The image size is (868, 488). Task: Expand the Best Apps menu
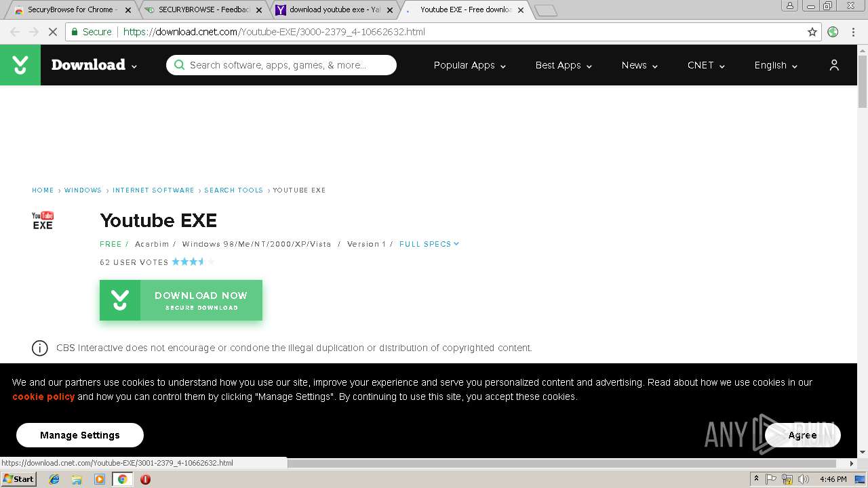tap(564, 65)
